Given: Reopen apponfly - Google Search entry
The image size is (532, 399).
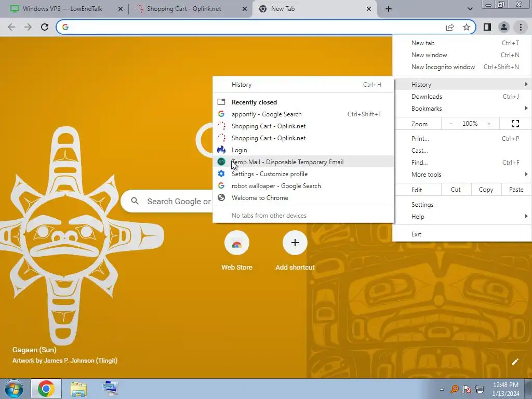Looking at the screenshot, I should point(303,114).
